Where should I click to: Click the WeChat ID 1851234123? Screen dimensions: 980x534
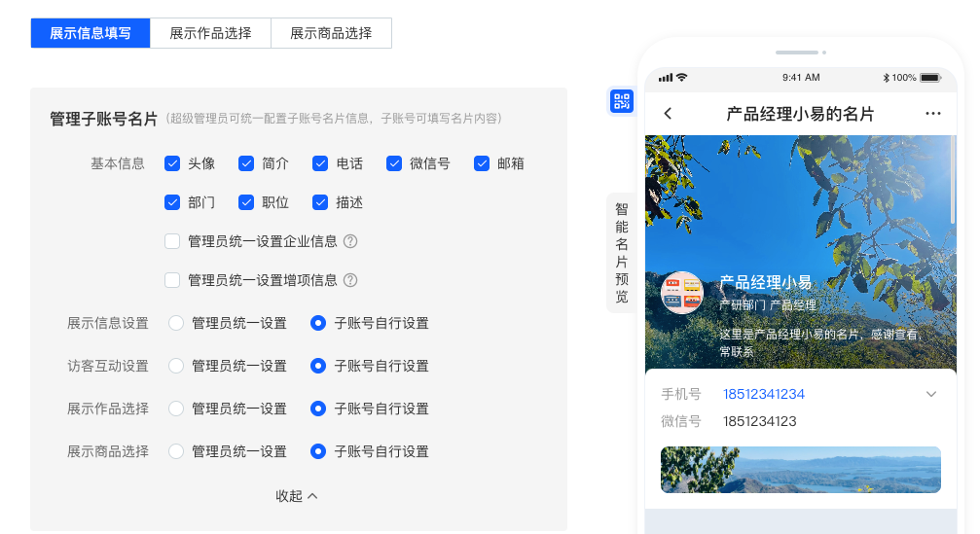tap(759, 421)
